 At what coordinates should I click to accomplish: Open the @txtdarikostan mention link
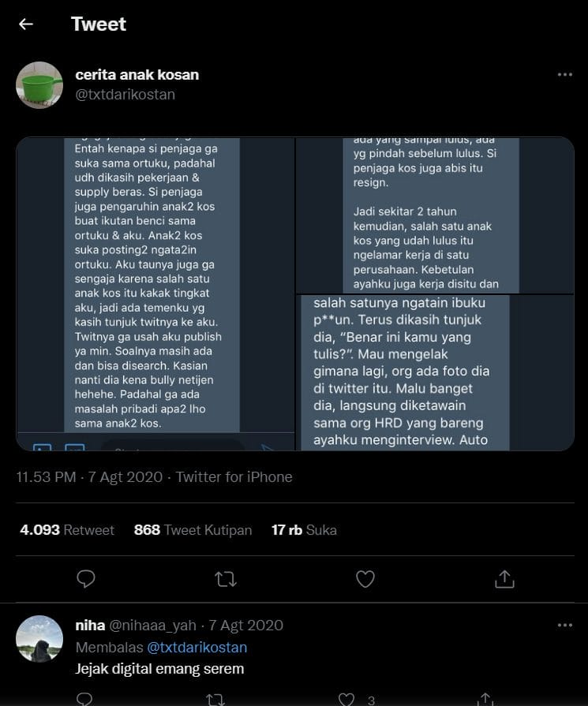(x=197, y=648)
